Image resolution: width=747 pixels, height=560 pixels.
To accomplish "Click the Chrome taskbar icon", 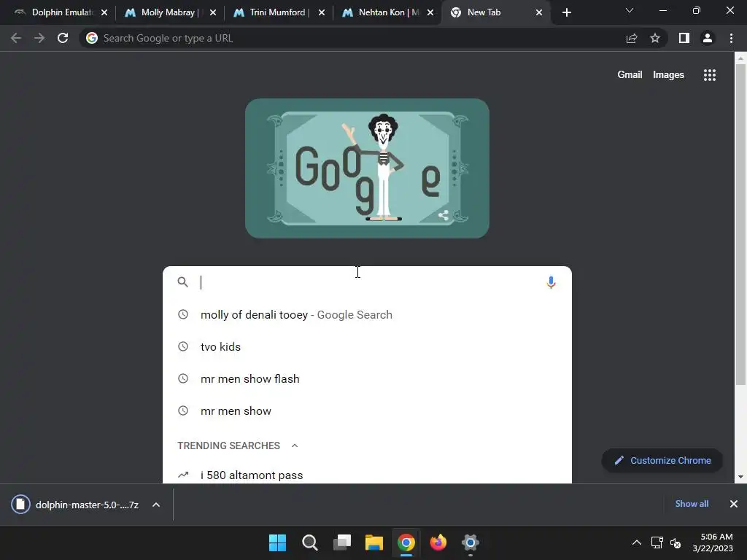I will pyautogui.click(x=406, y=542).
